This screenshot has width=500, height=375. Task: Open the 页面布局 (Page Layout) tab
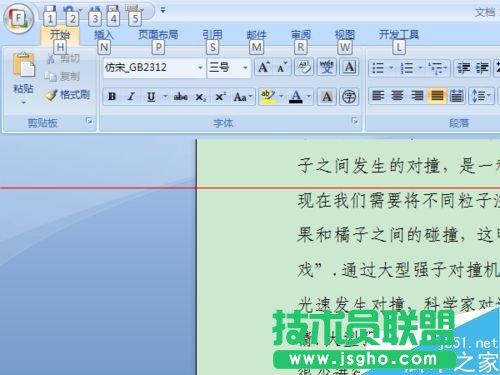(158, 35)
